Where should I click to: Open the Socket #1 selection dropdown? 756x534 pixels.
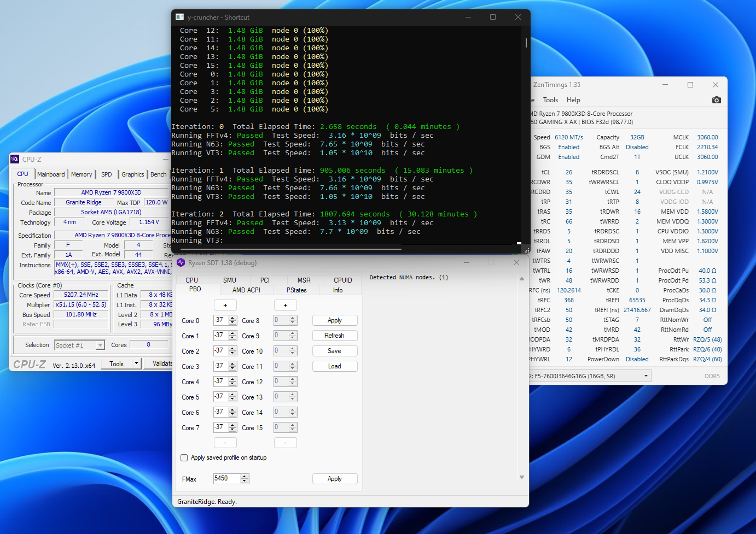(100, 345)
